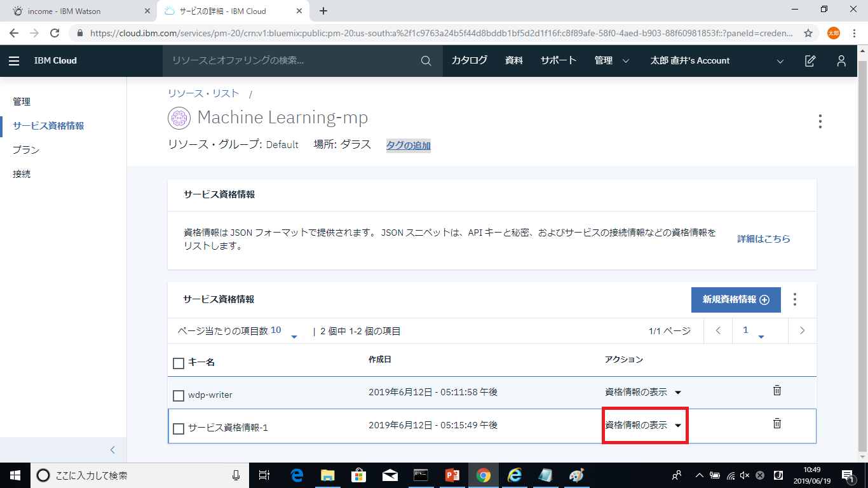The width and height of the screenshot is (868, 488).
Task: Expand the 管理 dropdown in top bar
Action: [611, 61]
